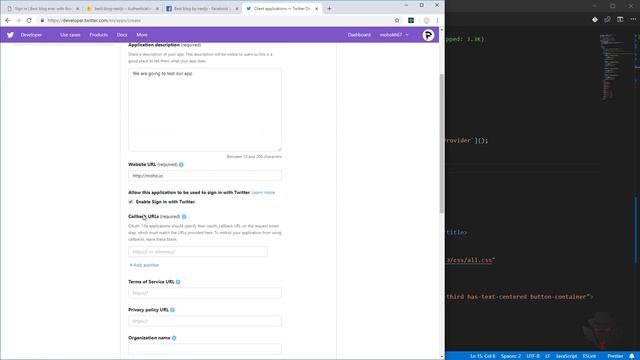Click the info icon beside Organization name
This screenshot has height=360, width=640.
pyautogui.click(x=174, y=338)
